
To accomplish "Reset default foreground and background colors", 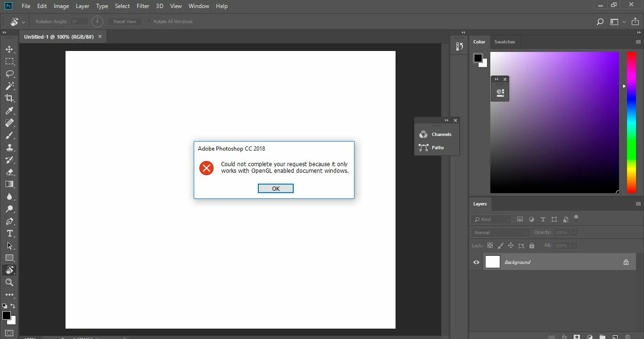I will point(5,306).
